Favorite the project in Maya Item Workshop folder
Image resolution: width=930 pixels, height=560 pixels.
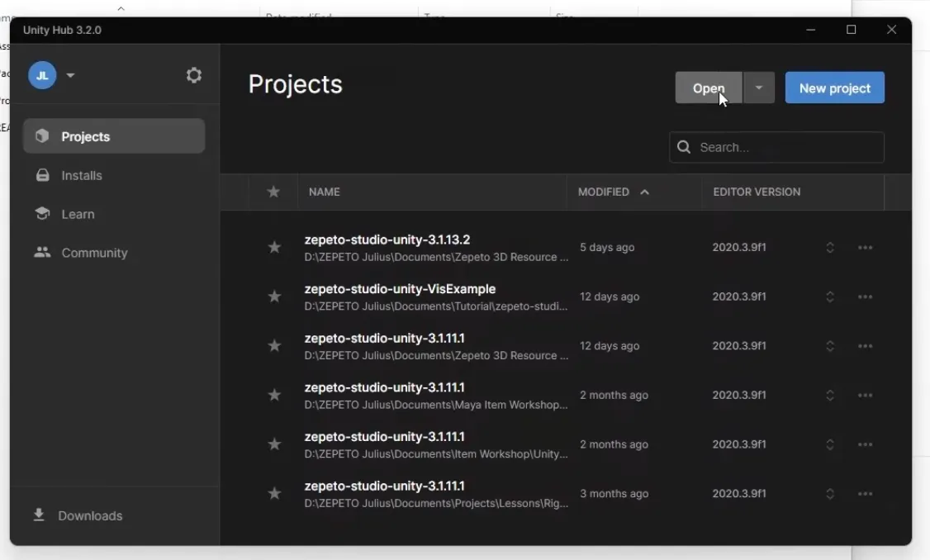pyautogui.click(x=274, y=395)
